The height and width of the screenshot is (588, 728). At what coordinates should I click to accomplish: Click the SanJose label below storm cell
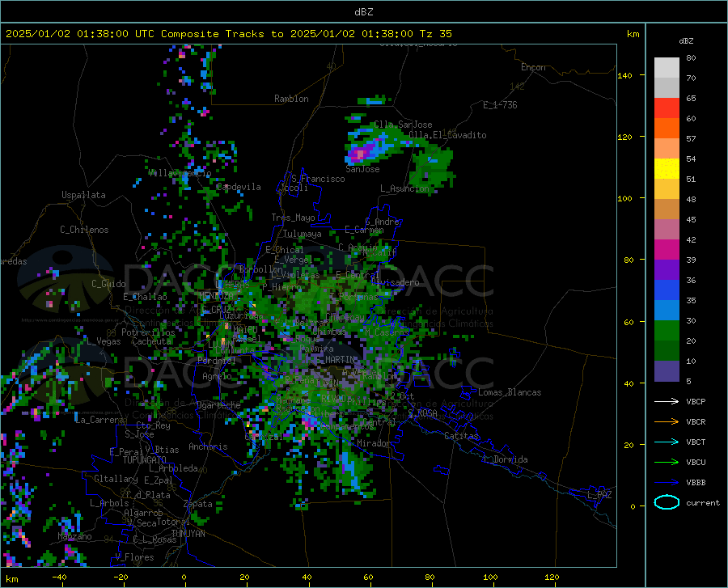pyautogui.click(x=362, y=169)
